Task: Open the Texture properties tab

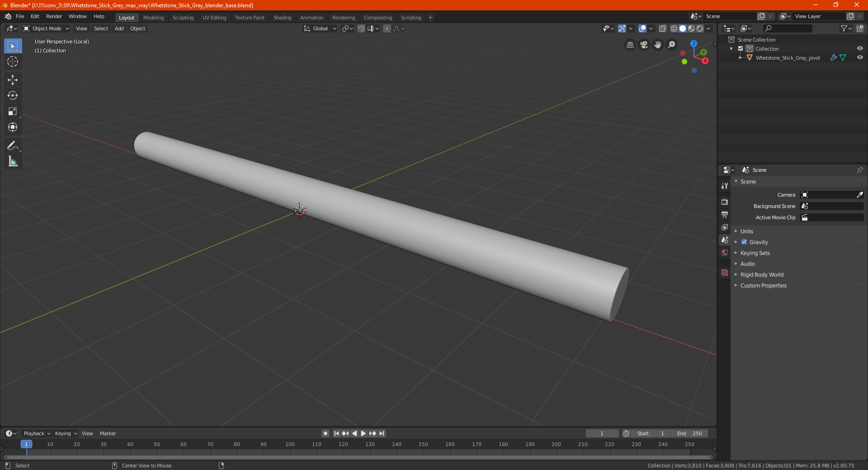Action: [x=725, y=273]
